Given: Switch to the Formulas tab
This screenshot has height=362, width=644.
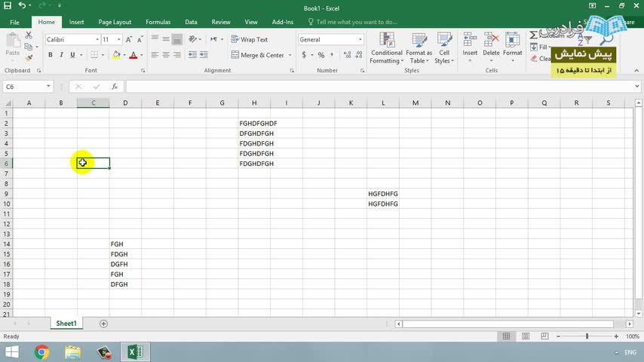Looking at the screenshot, I should 158,22.
